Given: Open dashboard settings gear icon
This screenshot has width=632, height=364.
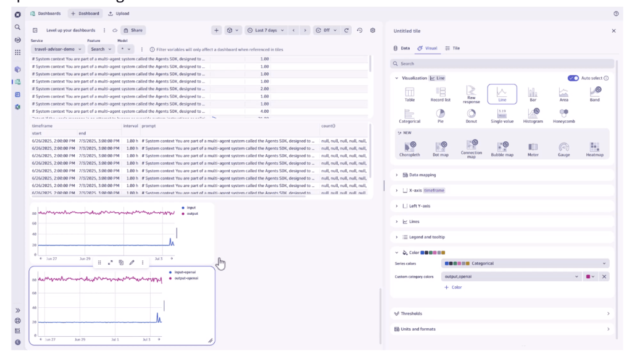Looking at the screenshot, I should (x=373, y=30).
